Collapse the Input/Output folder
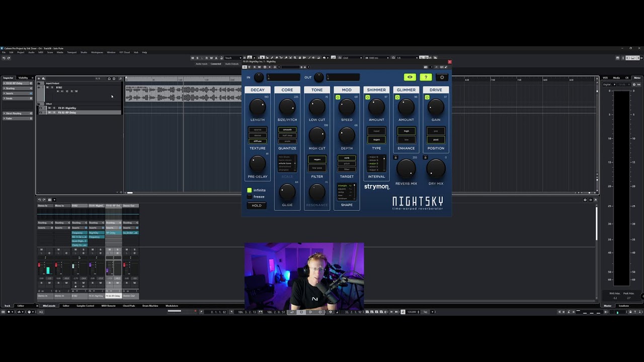Screen dimensions: 644x362 39,83
